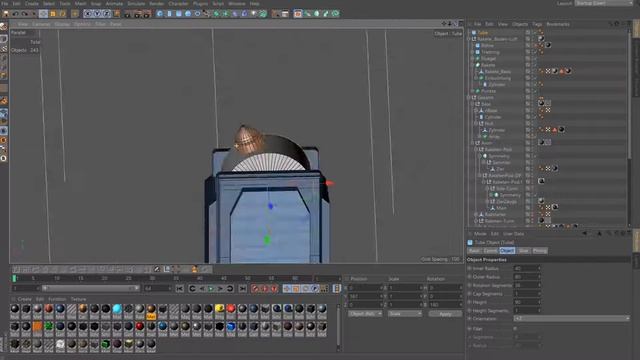Open the Scale mode dropdown in Coordinates
This screenshot has height=360, width=640.
404,314
